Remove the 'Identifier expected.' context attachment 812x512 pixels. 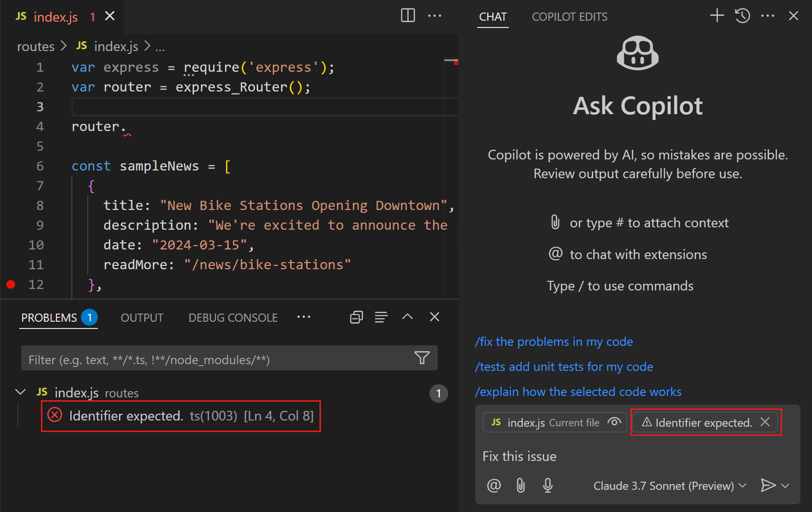point(765,422)
